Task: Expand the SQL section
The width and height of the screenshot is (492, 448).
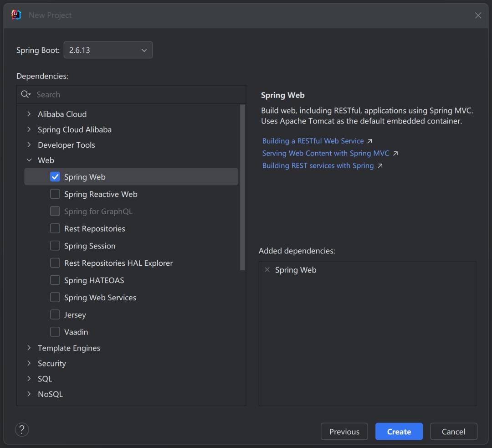Action: (x=29, y=378)
